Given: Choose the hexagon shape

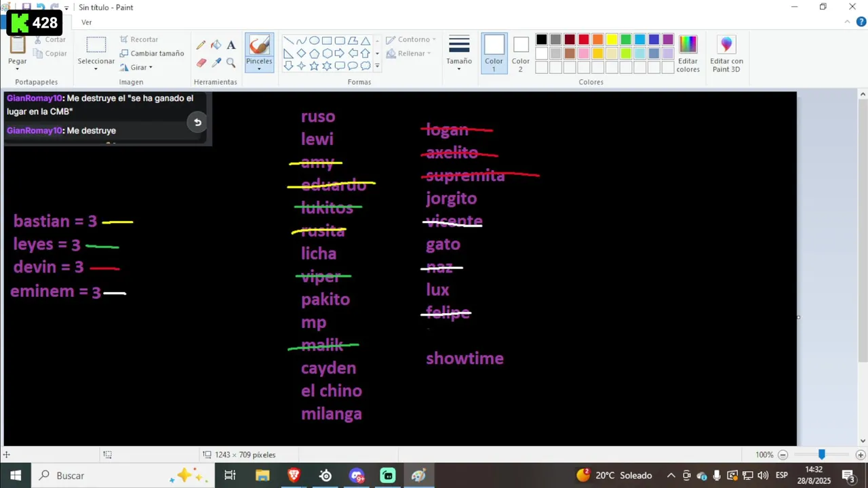Looking at the screenshot, I should pos(327,54).
